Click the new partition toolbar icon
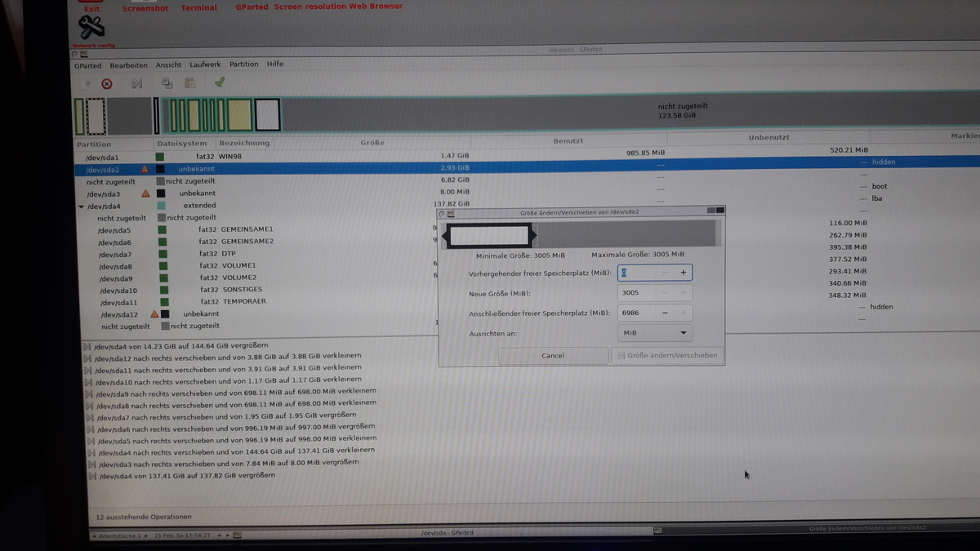The height and width of the screenshot is (551, 980). pyautogui.click(x=87, y=83)
